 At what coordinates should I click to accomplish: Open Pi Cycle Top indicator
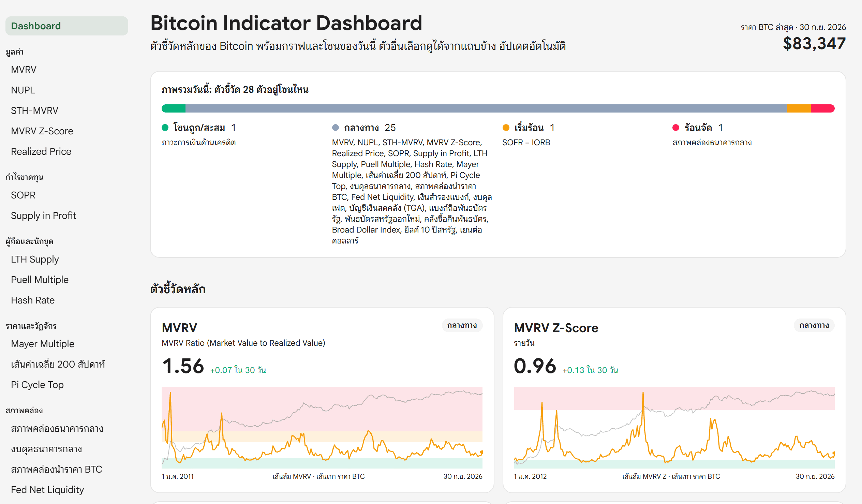coord(37,385)
